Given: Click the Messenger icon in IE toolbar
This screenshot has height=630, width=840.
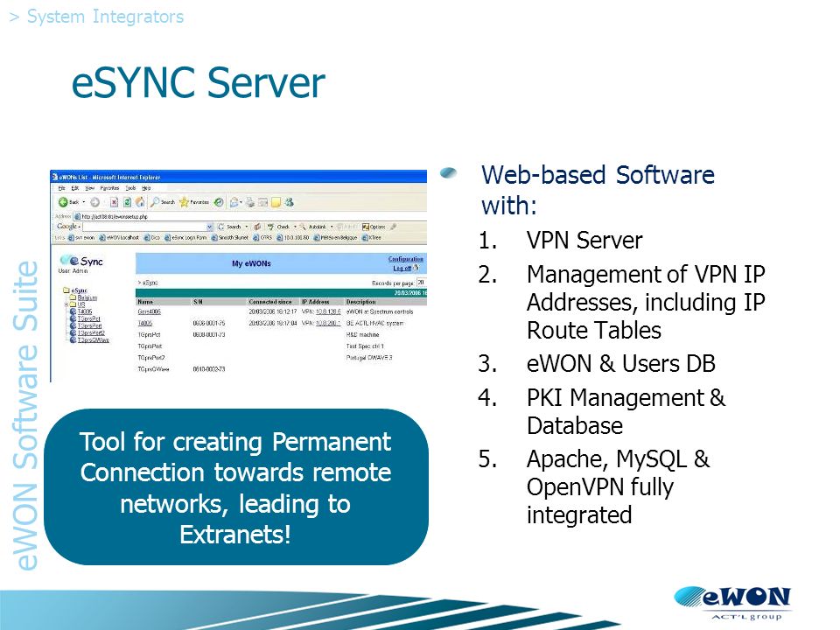Looking at the screenshot, I should point(290,202).
